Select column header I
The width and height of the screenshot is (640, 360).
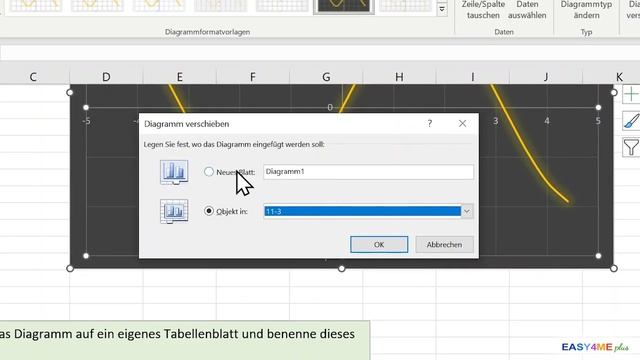[473, 77]
